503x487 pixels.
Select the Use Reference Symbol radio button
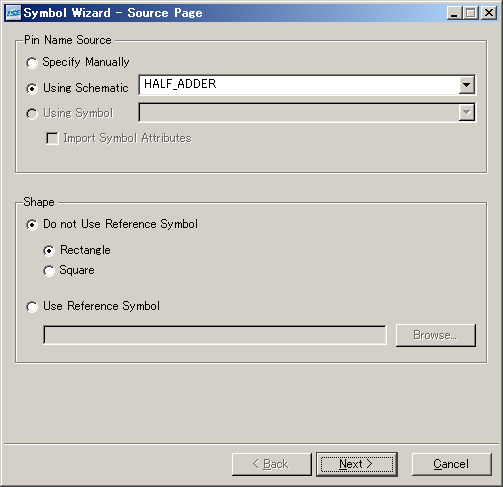32,307
